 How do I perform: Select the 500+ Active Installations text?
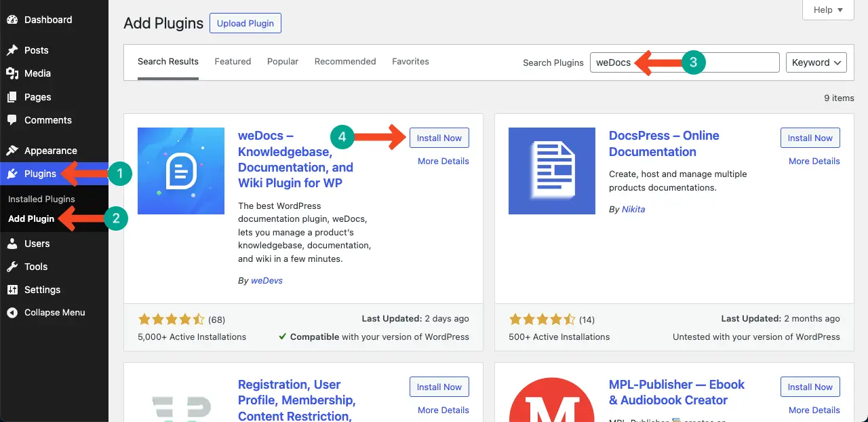(559, 337)
